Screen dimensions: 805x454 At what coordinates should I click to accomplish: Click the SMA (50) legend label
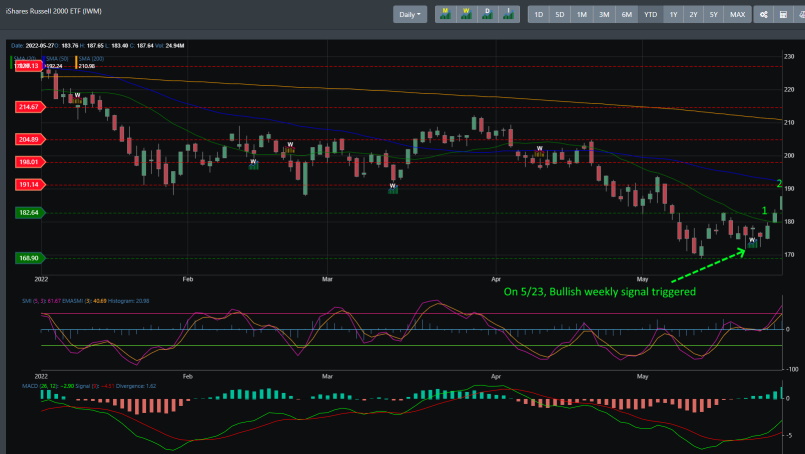pos(57,59)
